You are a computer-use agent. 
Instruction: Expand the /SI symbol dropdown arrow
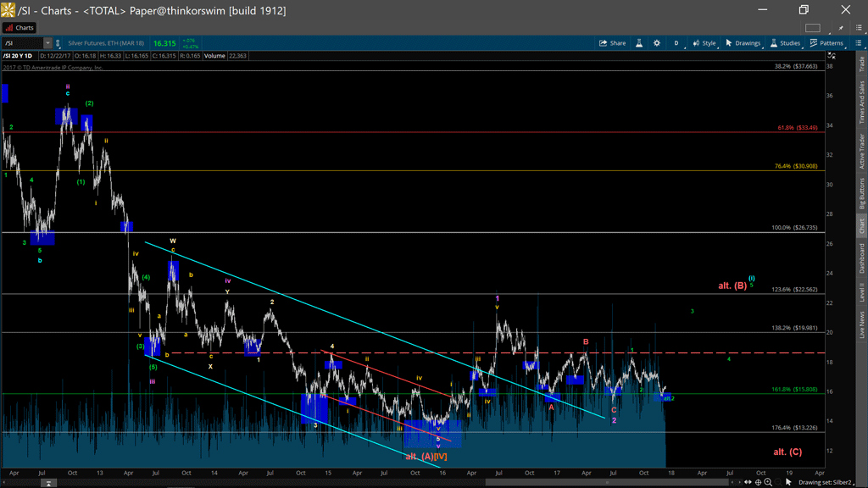[x=47, y=43]
